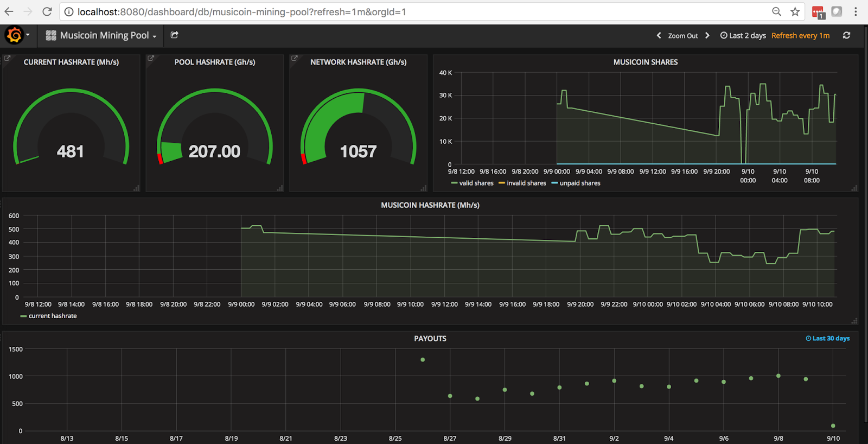This screenshot has width=868, height=444.
Task: Click the 207.00 pool hashrate gauge value
Action: [x=214, y=151]
